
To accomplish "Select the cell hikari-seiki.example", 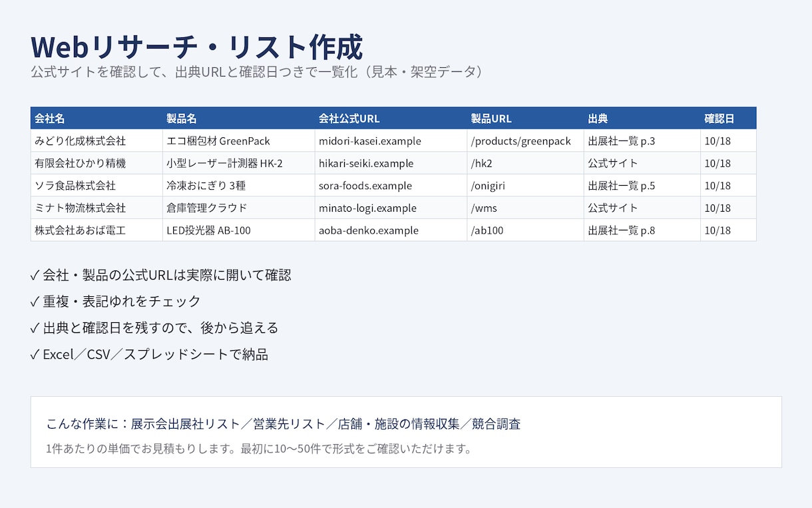I will [391, 163].
